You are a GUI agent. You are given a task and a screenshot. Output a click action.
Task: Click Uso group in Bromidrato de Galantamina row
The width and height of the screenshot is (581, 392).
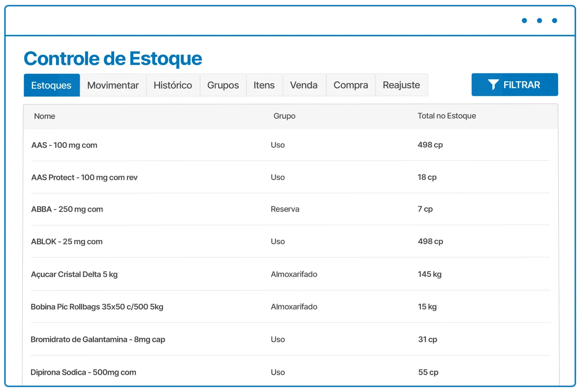pyautogui.click(x=278, y=339)
